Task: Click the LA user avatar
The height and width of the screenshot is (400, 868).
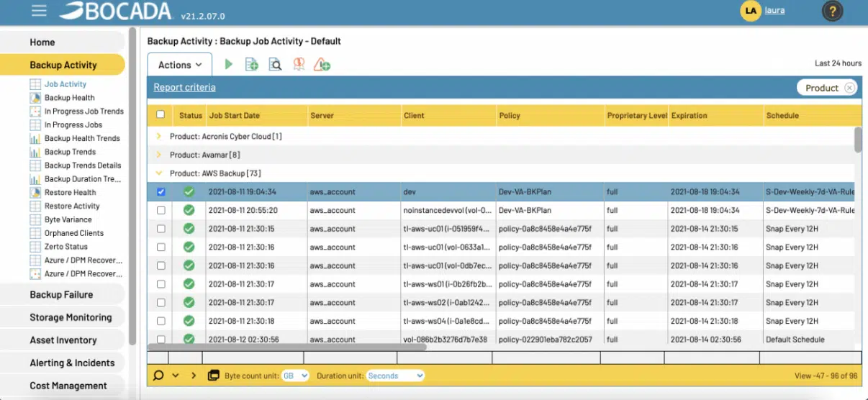Action: 751,11
